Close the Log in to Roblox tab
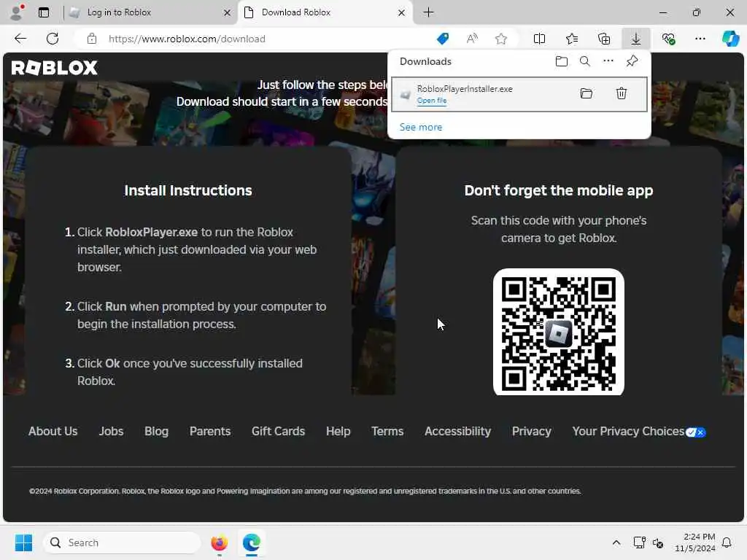Image resolution: width=747 pixels, height=560 pixels. [x=228, y=12]
